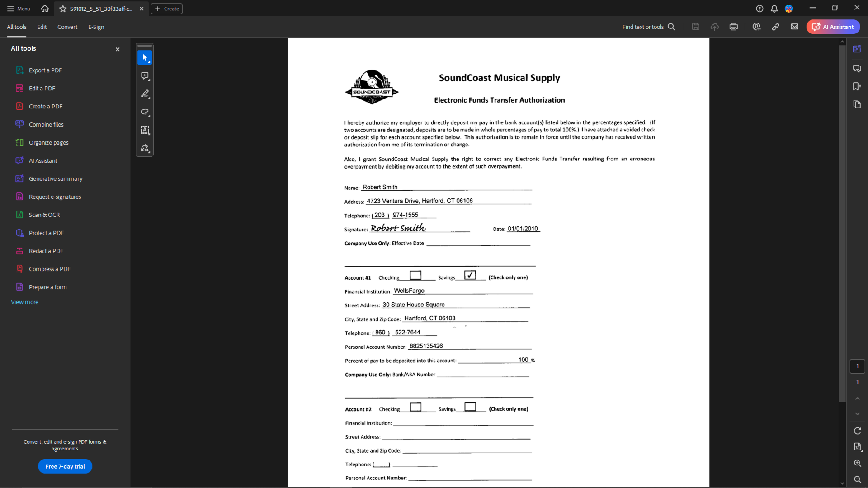Select the E-Sign tab
Viewport: 868px width, 488px height.
tap(95, 27)
